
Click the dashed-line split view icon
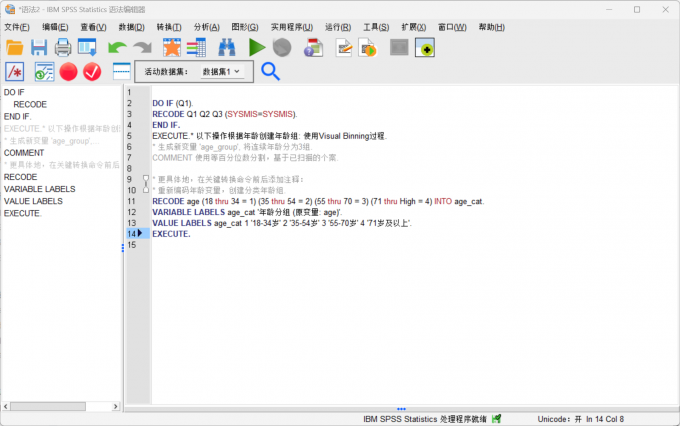pos(121,72)
